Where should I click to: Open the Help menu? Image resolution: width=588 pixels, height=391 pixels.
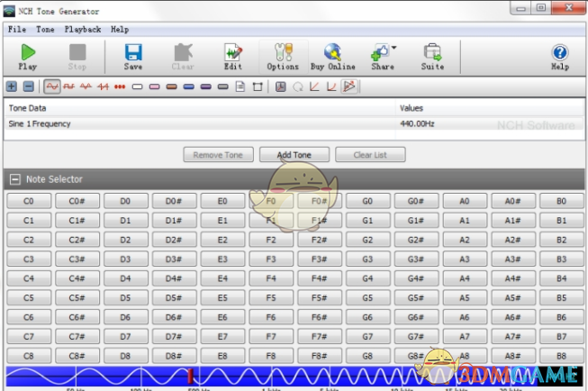tap(120, 29)
